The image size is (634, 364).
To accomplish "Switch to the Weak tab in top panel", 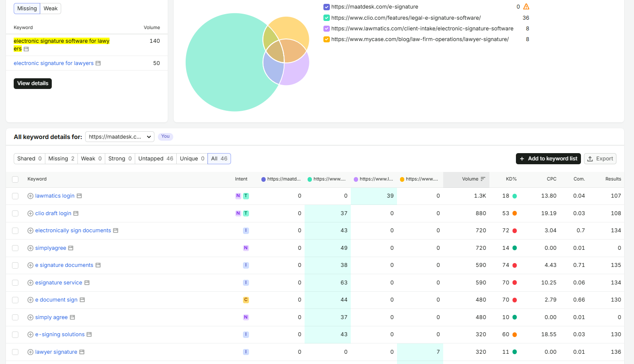I will [50, 9].
